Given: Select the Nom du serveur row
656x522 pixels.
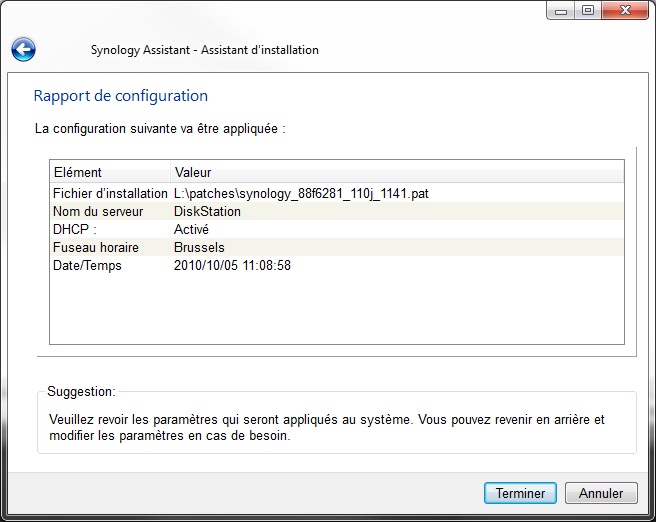Looking at the screenshot, I should point(337,211).
